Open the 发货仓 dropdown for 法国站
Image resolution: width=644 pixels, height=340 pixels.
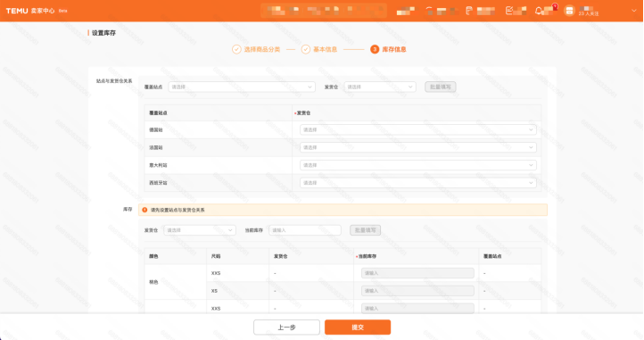(x=417, y=147)
